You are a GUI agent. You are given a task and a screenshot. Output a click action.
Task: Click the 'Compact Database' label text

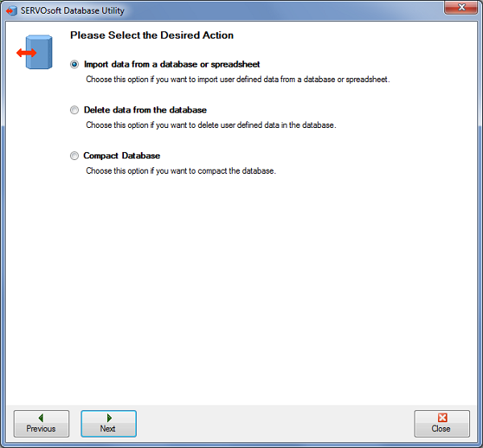tap(122, 156)
